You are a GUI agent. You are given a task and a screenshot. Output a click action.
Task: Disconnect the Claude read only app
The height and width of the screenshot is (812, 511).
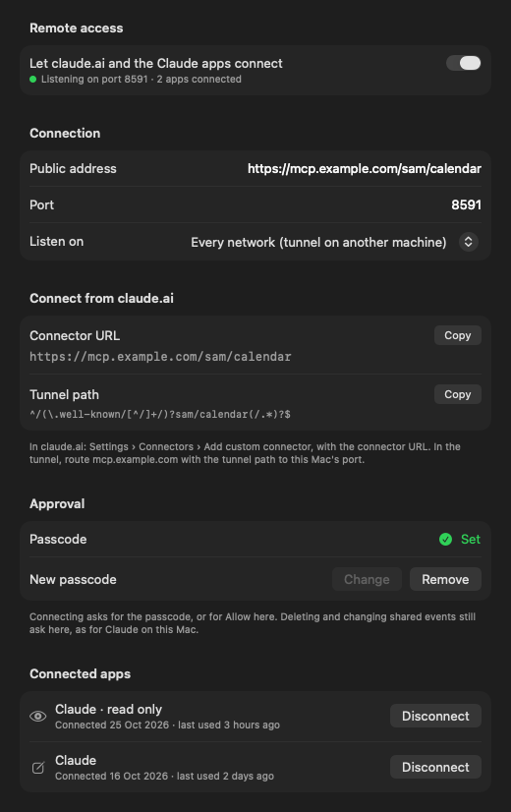[x=435, y=717]
